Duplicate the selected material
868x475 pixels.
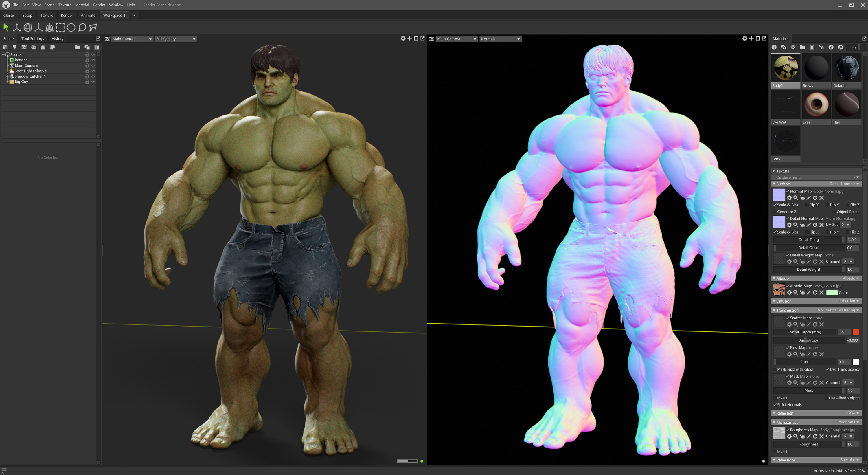(x=784, y=47)
